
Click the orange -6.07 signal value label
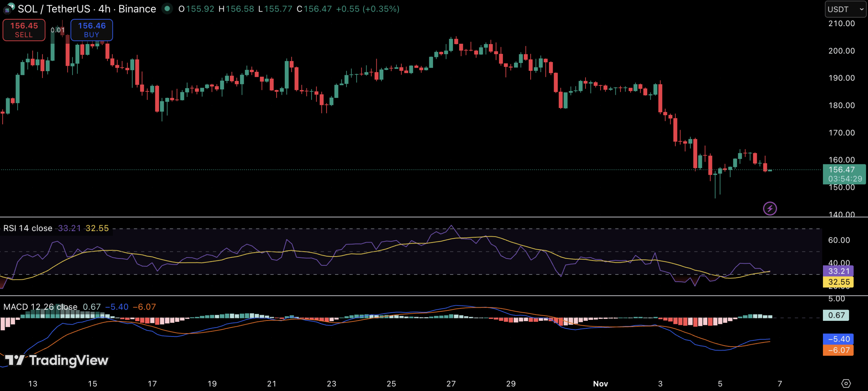point(838,350)
